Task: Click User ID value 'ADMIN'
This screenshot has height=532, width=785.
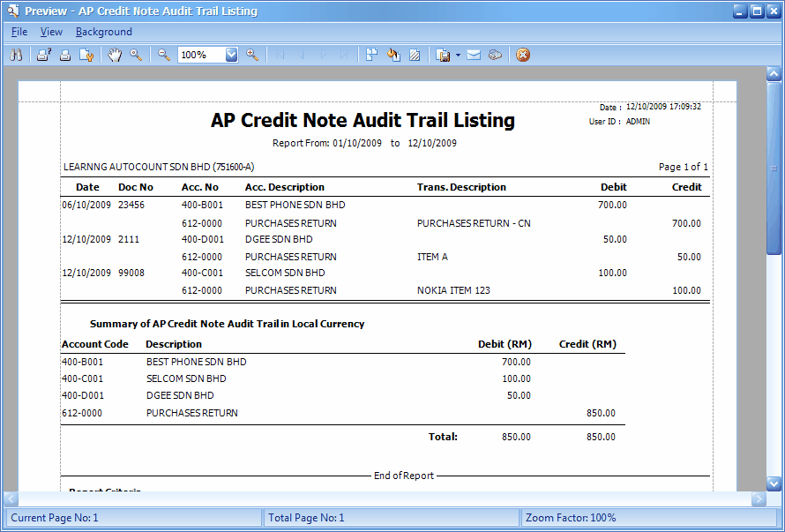Action: click(x=638, y=121)
